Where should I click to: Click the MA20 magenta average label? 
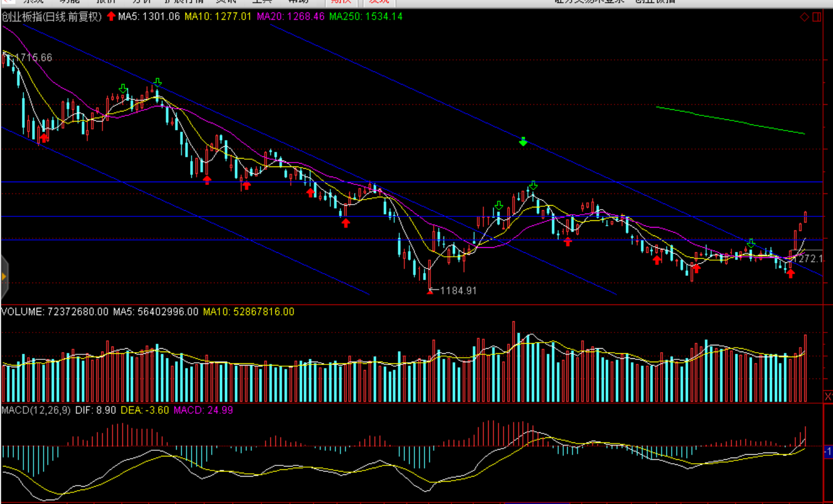290,17
